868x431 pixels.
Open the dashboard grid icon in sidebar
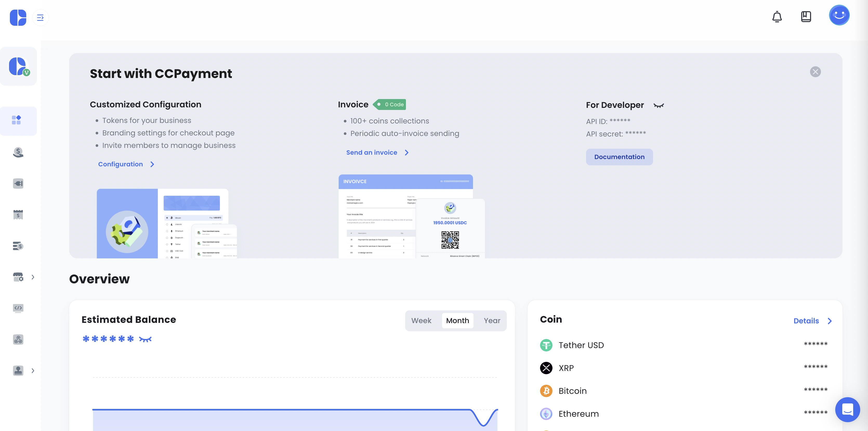pos(17,120)
